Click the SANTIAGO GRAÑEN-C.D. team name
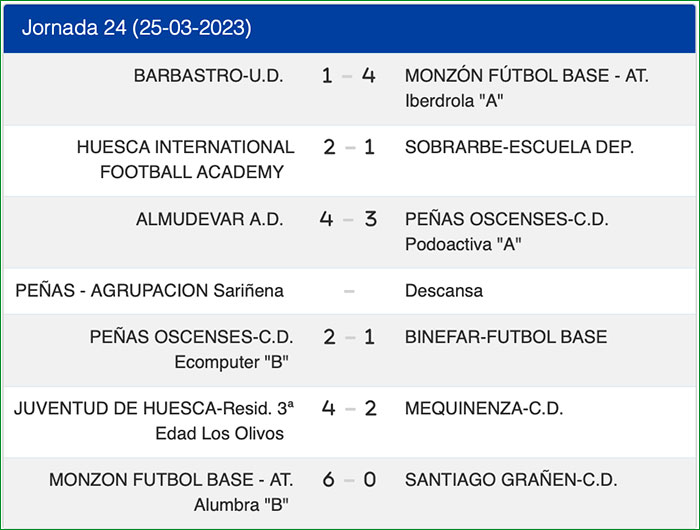 [511, 480]
